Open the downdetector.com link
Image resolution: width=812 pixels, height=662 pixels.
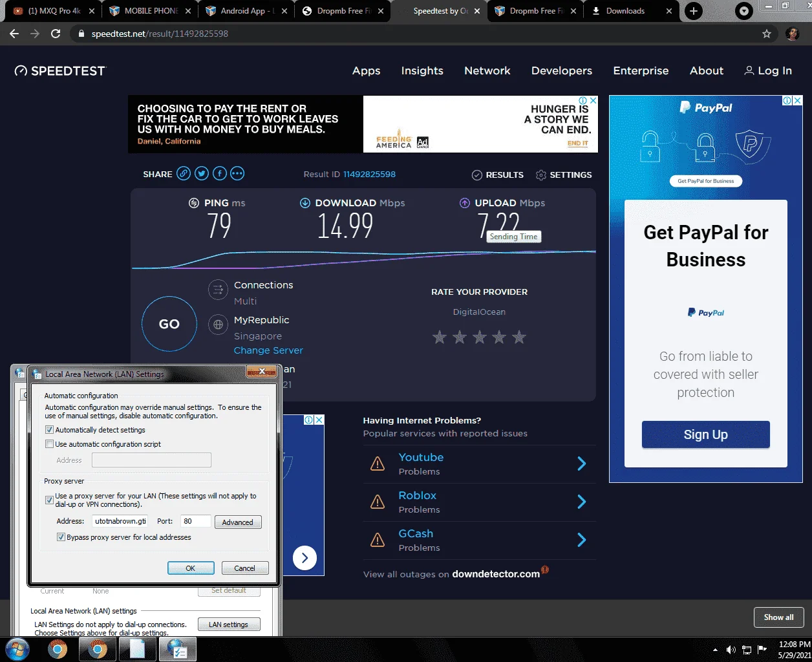tap(496, 574)
